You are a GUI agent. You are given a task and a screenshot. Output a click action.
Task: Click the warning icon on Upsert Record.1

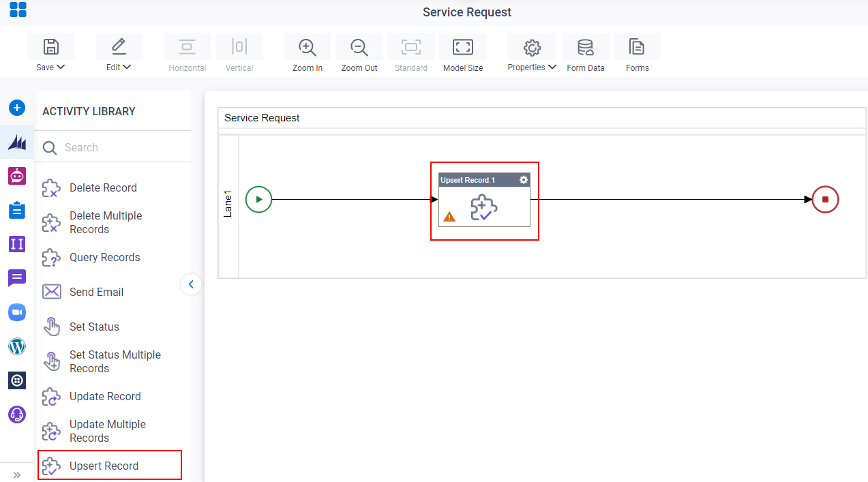coord(449,217)
